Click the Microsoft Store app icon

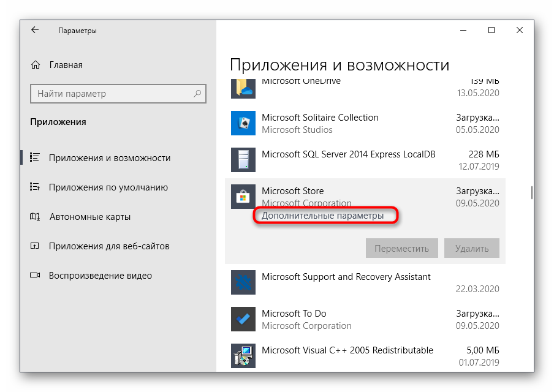tap(243, 197)
